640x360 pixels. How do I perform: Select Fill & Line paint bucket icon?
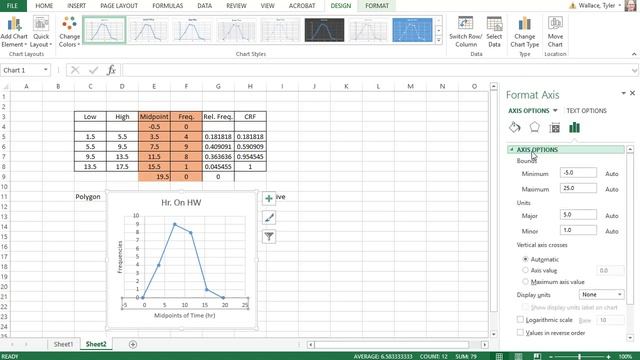(x=514, y=127)
